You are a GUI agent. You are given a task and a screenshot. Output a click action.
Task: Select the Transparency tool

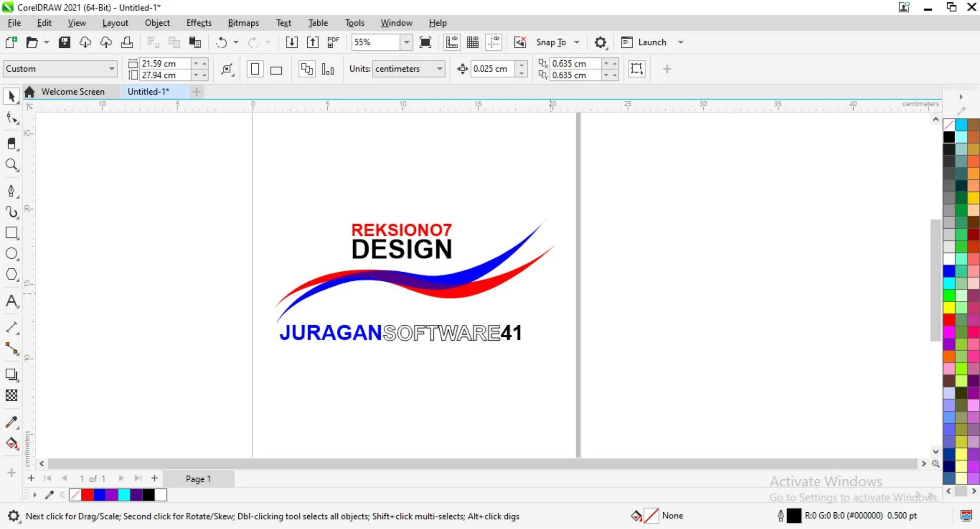[x=11, y=396]
